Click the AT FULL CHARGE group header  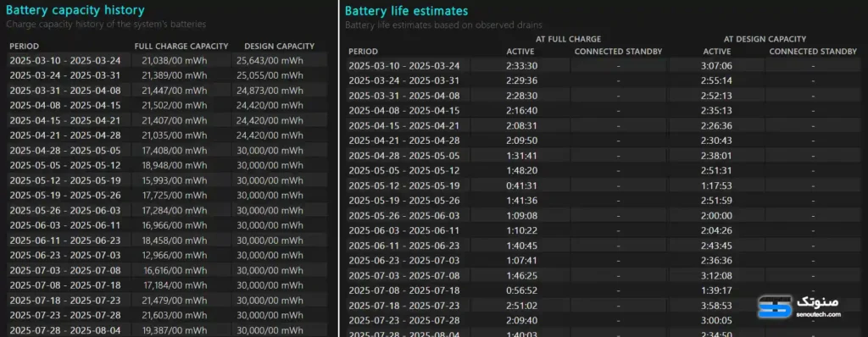point(568,39)
